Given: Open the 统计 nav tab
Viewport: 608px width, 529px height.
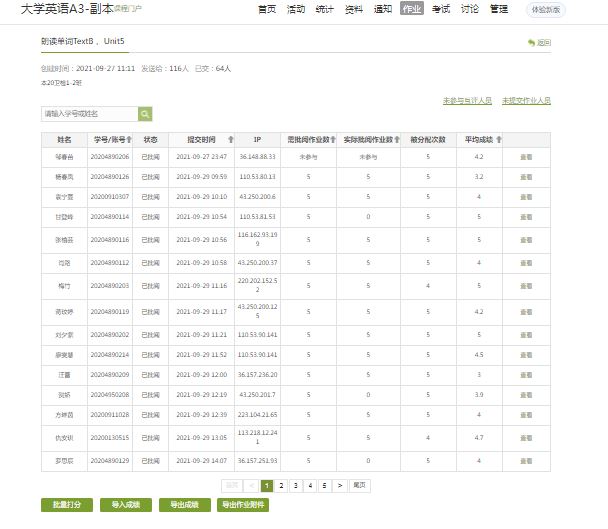Looking at the screenshot, I should [x=325, y=9].
